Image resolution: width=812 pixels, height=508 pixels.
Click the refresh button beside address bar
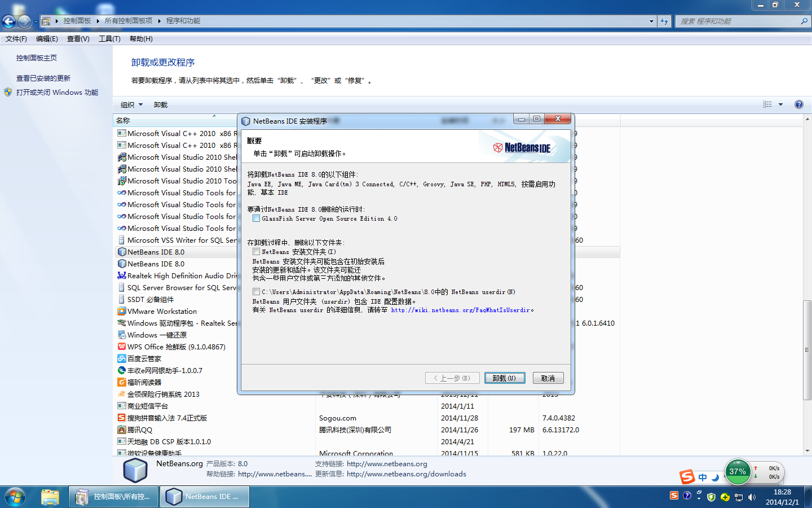[x=664, y=21]
